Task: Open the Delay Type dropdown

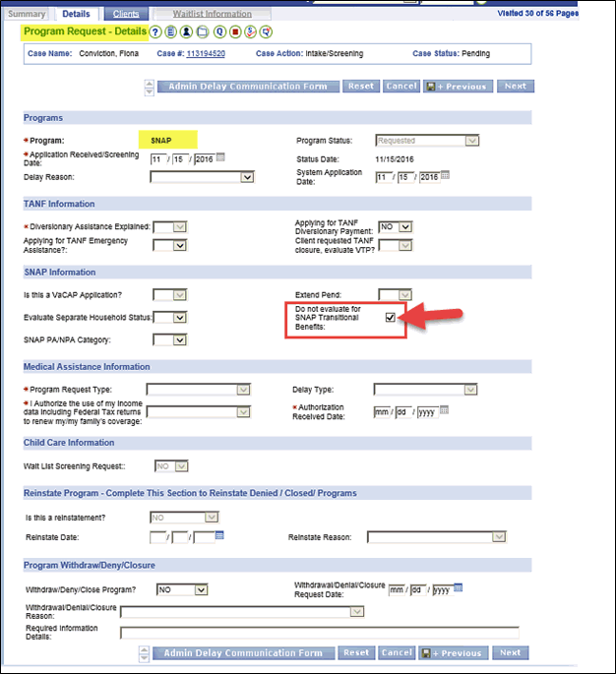Action: tap(425, 390)
